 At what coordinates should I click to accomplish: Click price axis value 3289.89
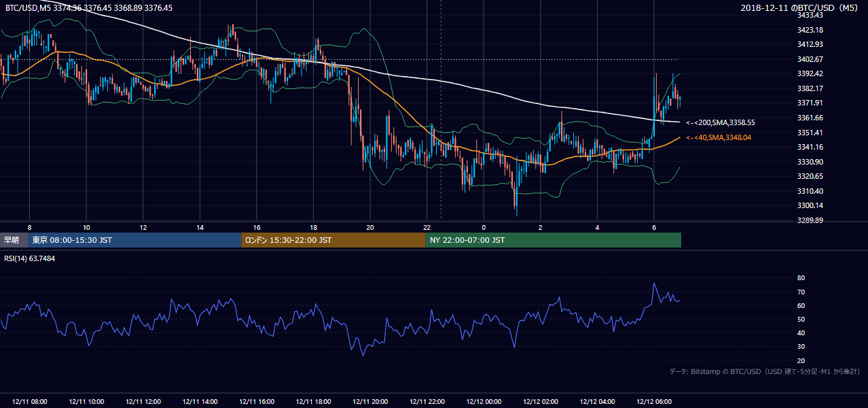810,220
